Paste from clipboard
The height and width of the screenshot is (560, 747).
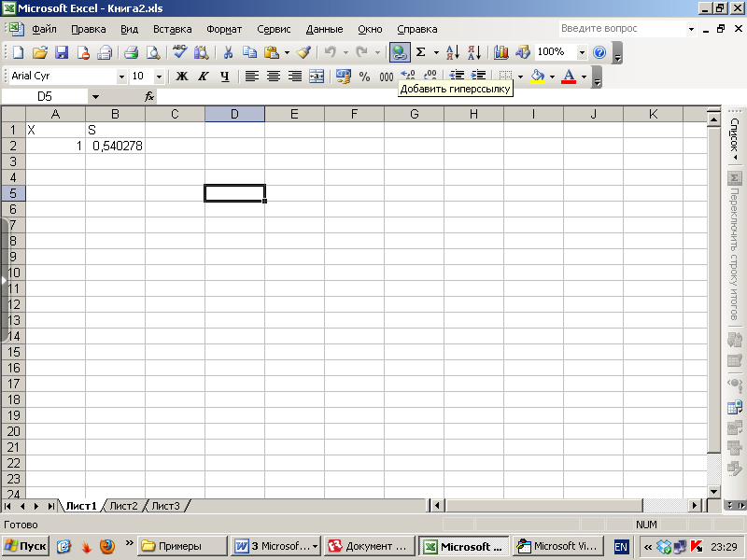[x=272, y=52]
